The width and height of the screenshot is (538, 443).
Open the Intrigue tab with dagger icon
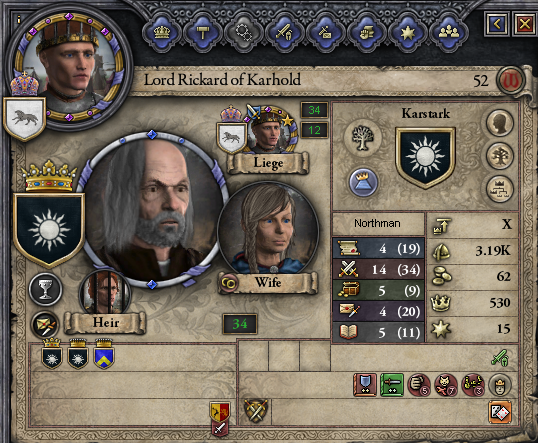pyautogui.click(x=325, y=33)
